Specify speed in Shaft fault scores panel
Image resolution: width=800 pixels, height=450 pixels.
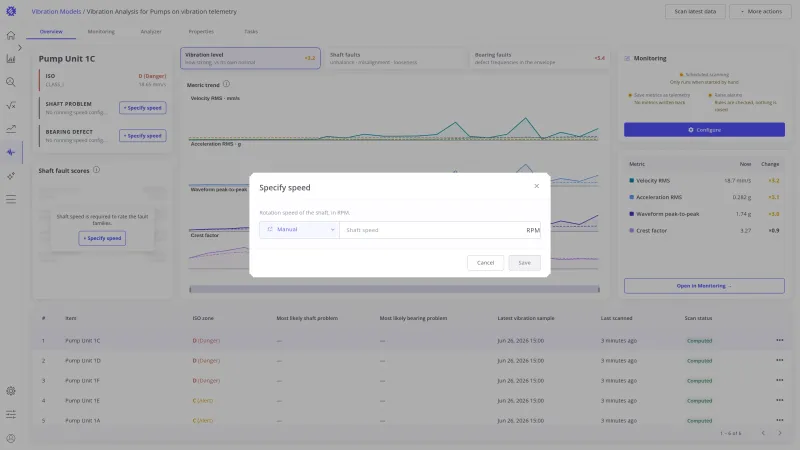click(x=102, y=238)
